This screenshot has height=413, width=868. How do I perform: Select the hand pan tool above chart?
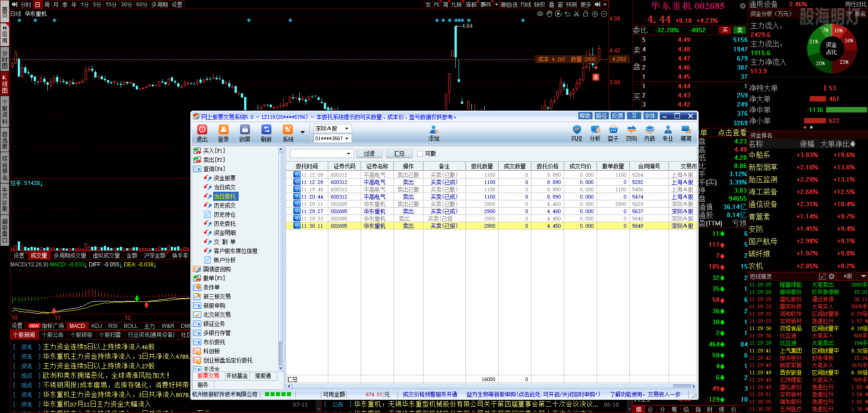click(x=549, y=14)
